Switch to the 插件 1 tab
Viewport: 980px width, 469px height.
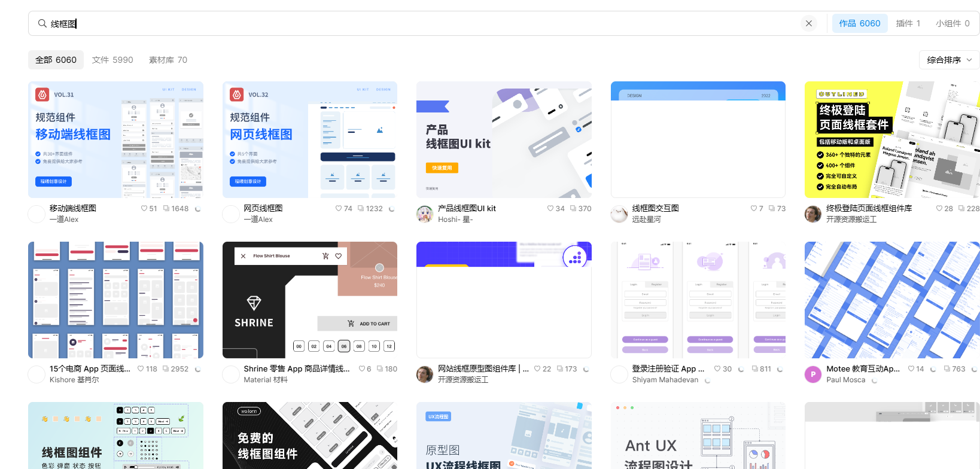[x=908, y=23]
